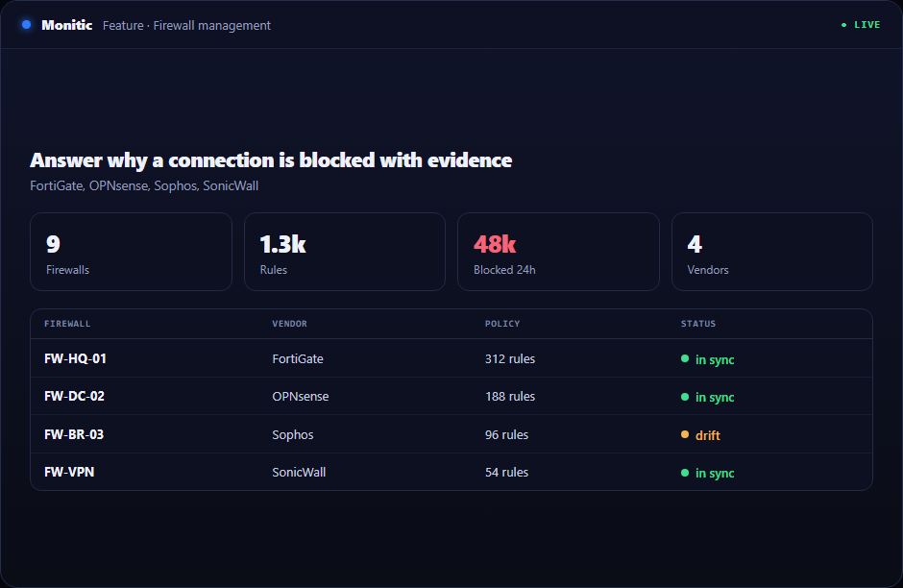Screen dimensions: 903x588
Task: Sort by the POLICY column header
Action: click(502, 324)
